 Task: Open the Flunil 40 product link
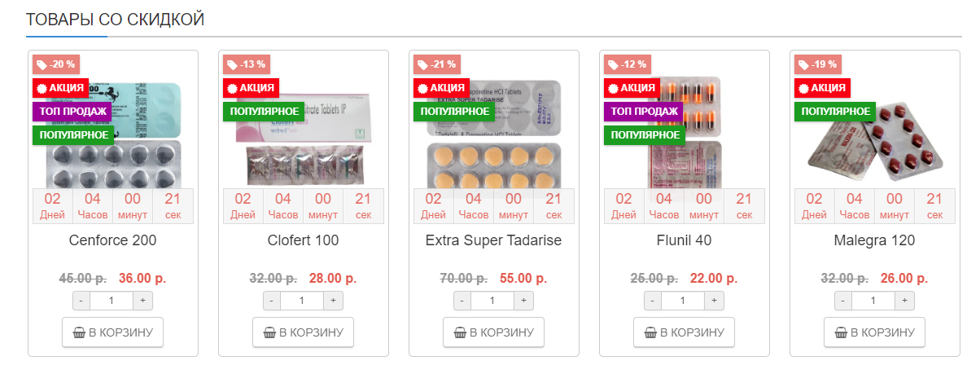pyautogui.click(x=684, y=241)
